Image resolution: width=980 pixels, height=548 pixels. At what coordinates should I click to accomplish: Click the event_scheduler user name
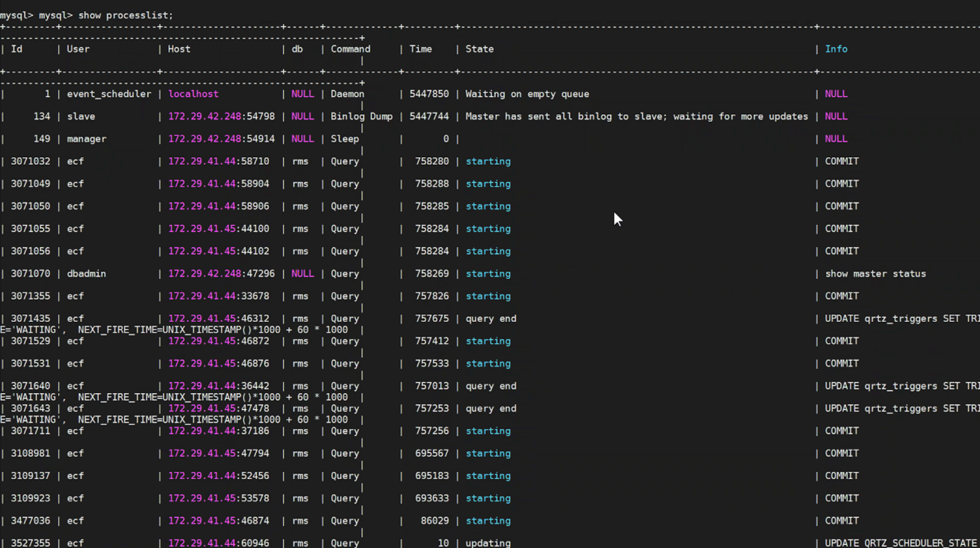coord(109,94)
